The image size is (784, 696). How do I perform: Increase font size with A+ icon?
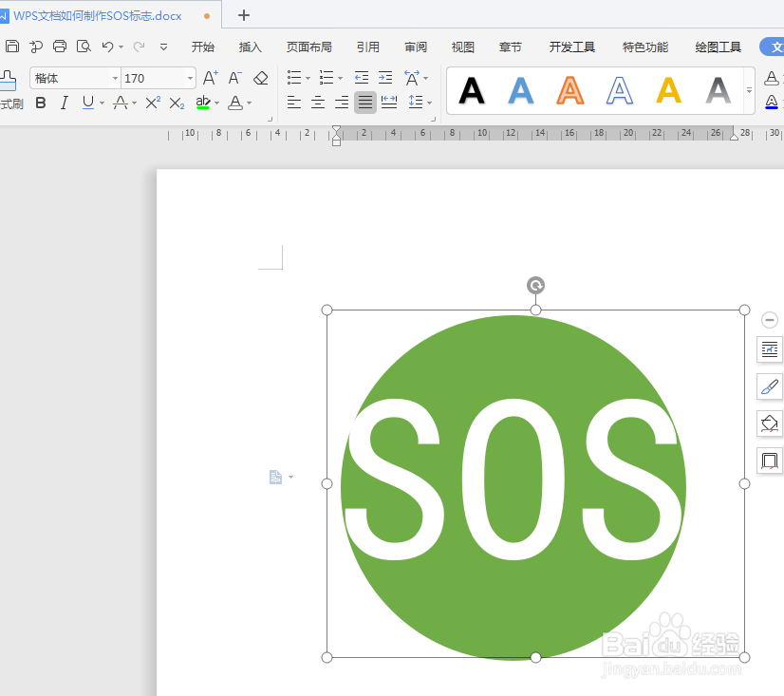211,78
